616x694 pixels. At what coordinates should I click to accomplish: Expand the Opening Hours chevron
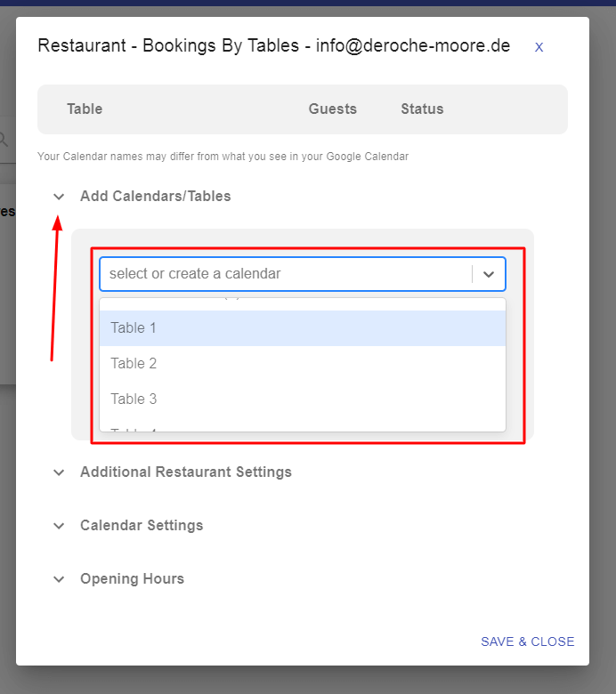59,579
